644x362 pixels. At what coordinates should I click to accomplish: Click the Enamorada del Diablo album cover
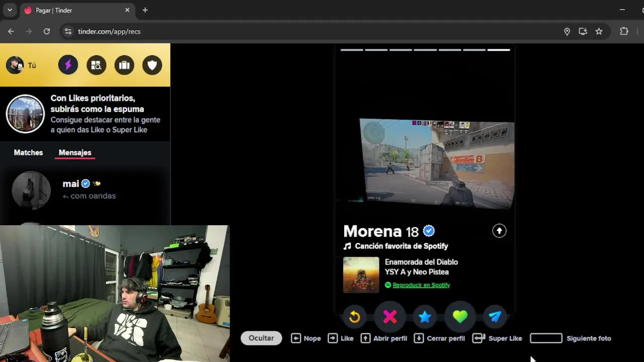click(361, 275)
